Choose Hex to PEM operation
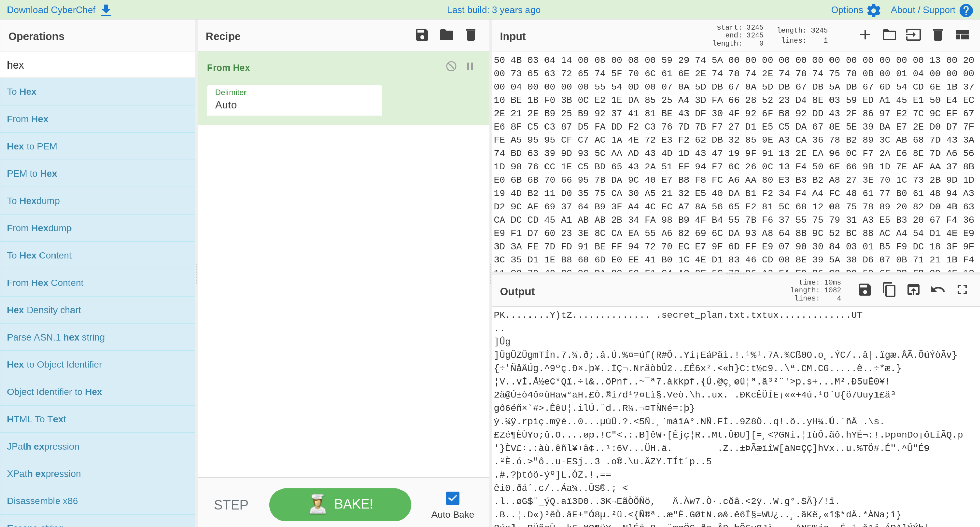Viewport: 980px width, 527px height. (x=32, y=146)
